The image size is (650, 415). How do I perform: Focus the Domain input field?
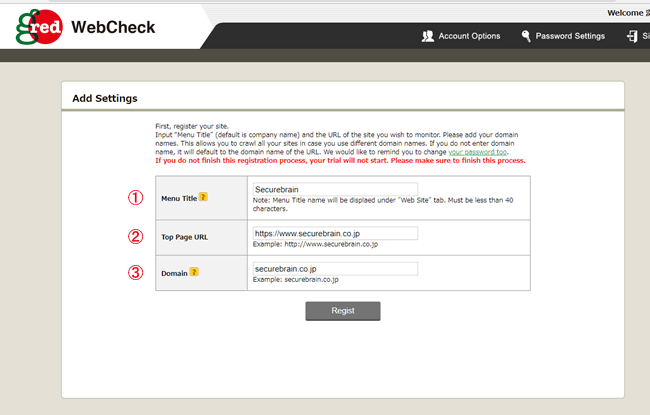pos(335,269)
